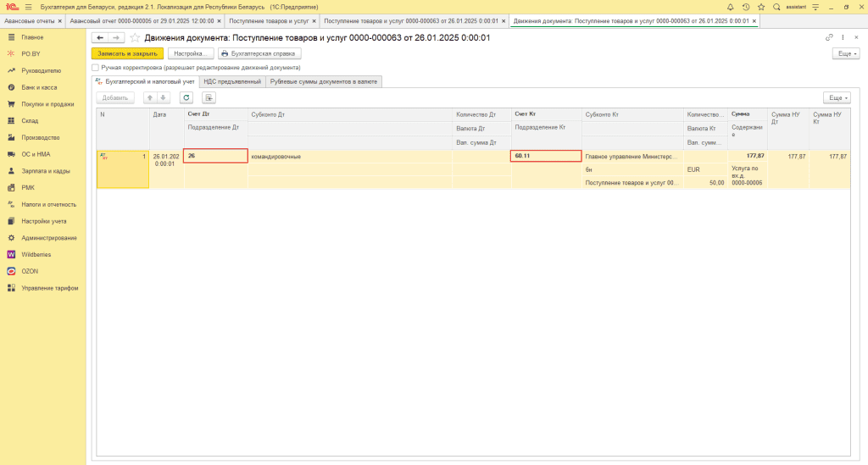This screenshot has width=868, height=465.
Task: Switch to Рублевые суммы документов в валюте tab
Action: click(324, 81)
